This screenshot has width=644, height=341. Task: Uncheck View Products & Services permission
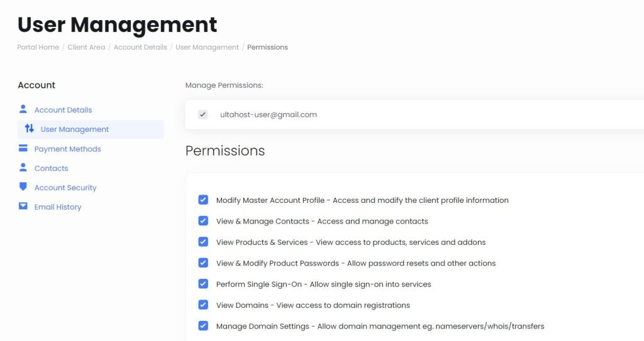click(203, 242)
